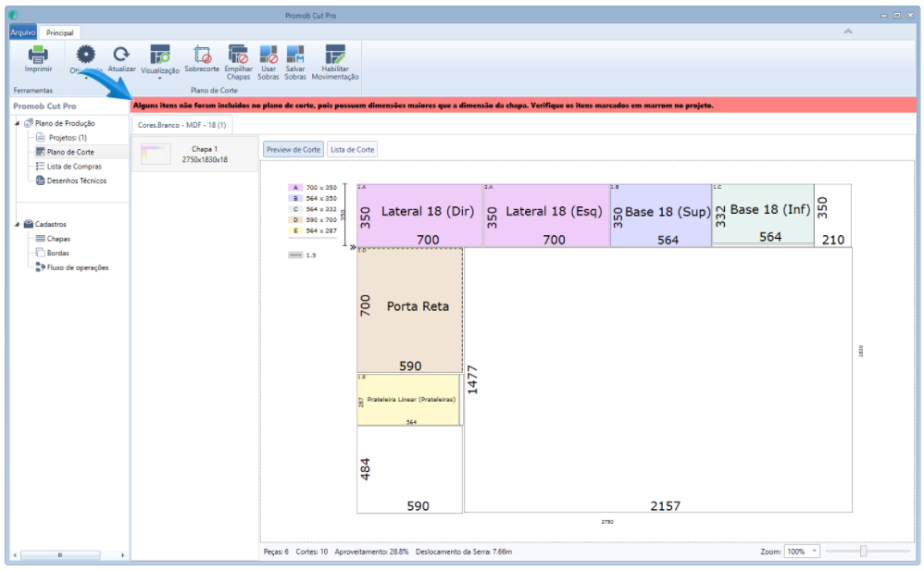Open the Arquivo menu
This screenshot has height=571, width=924.
tap(22, 31)
